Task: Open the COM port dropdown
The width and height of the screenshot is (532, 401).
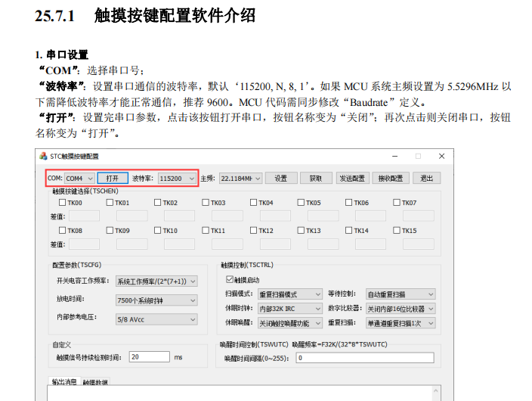Action: point(79,179)
